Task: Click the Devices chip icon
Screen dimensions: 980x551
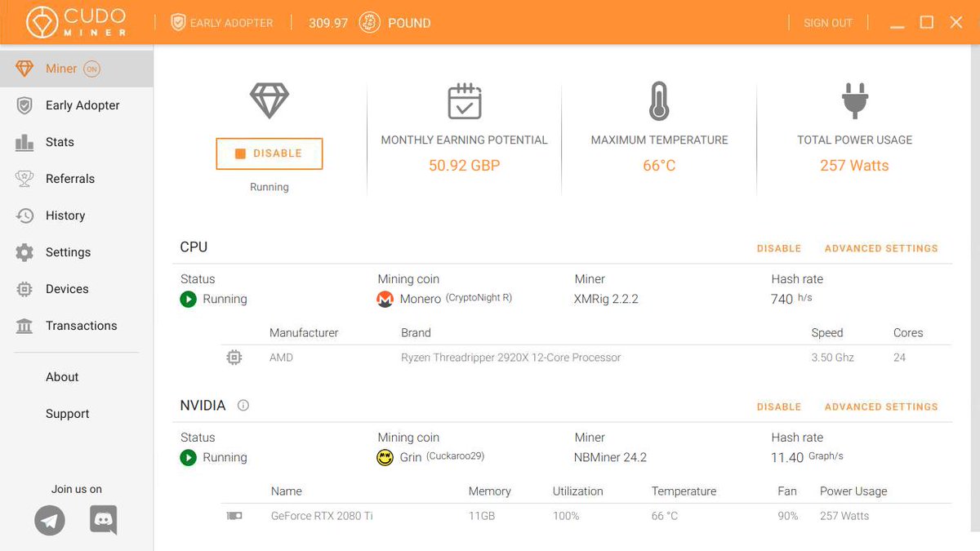Action: 24,289
